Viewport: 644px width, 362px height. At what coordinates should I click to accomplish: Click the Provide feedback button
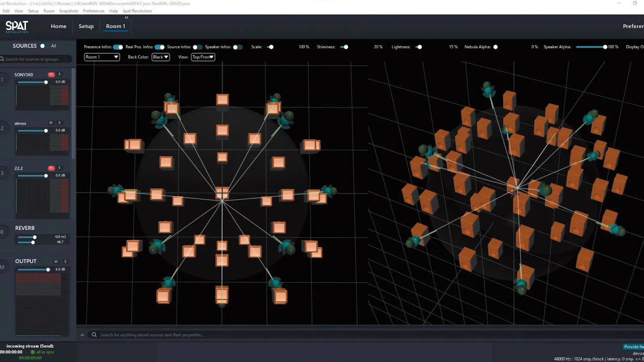[x=634, y=347]
